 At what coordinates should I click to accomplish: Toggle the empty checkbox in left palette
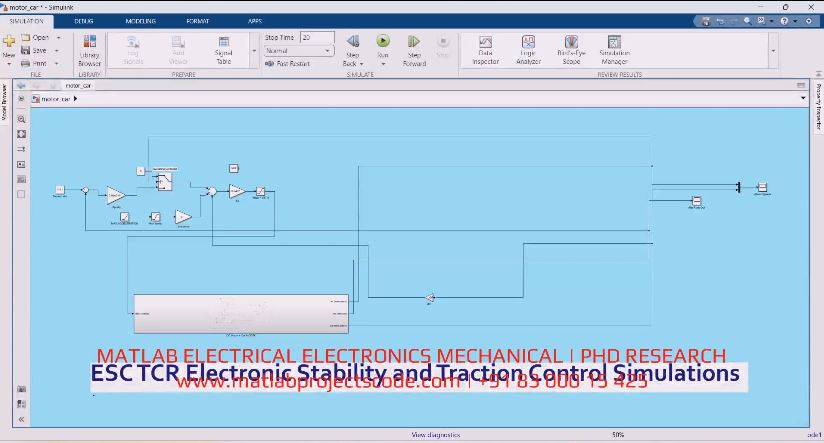[21, 194]
